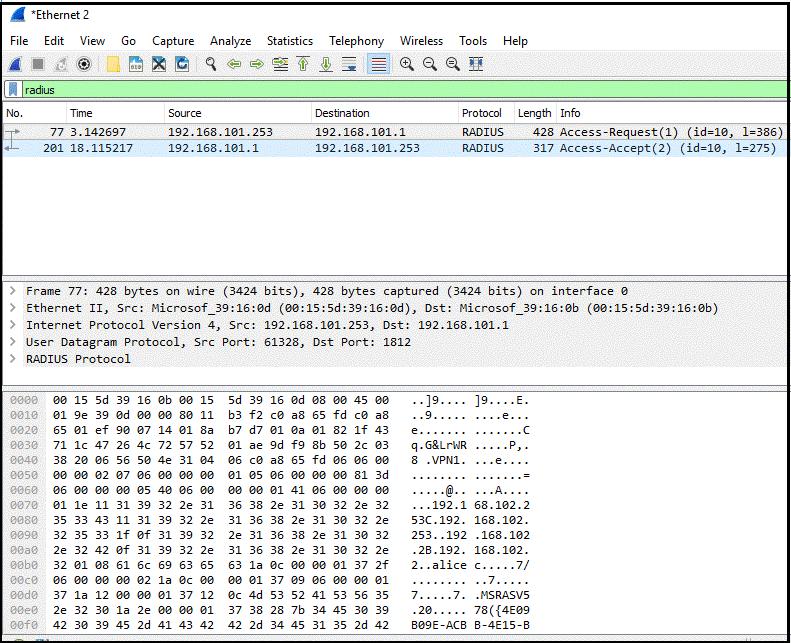Open the Statistics menu
Image resolution: width=791 pixels, height=643 pixels.
coord(290,41)
